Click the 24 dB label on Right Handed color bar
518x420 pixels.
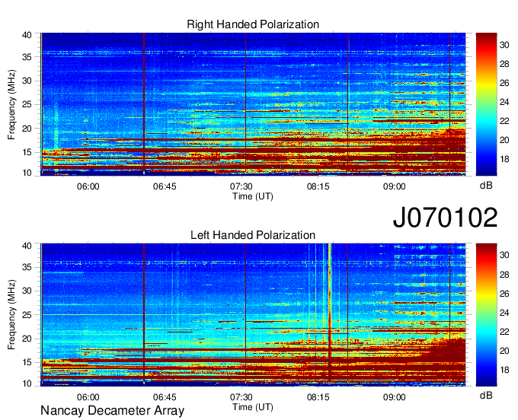[x=504, y=102]
